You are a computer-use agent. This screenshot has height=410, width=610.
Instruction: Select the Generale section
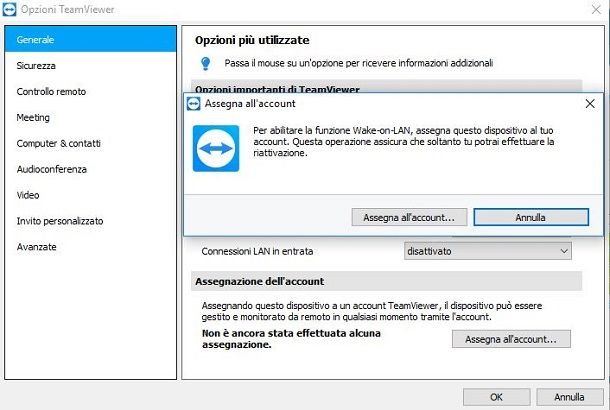tap(90, 39)
